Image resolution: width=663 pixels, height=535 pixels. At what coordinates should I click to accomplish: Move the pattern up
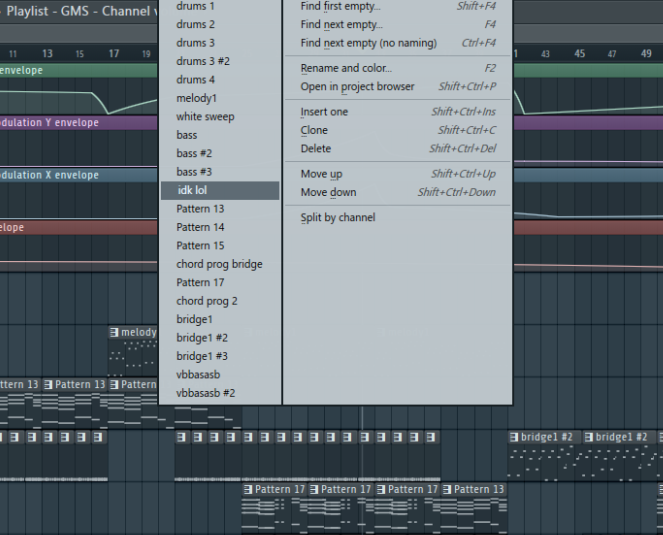(397, 174)
